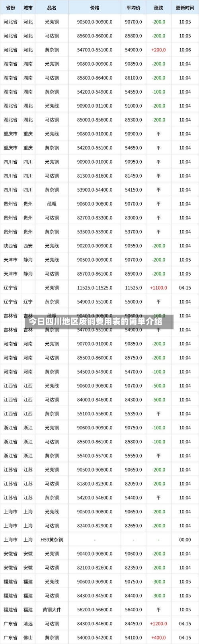Select the +200.0 change value

(158, 50)
